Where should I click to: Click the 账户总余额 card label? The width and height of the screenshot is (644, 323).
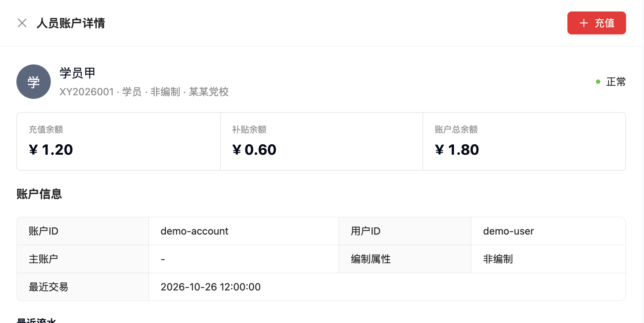tap(456, 129)
